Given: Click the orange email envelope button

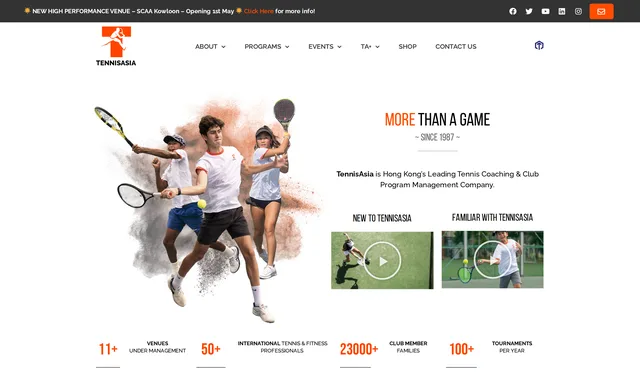Looking at the screenshot, I should (601, 11).
